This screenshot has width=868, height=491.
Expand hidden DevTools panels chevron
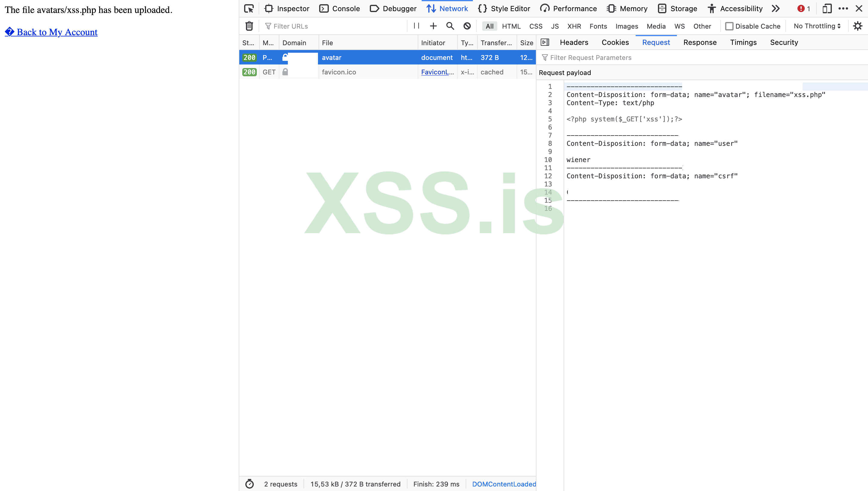click(x=776, y=8)
